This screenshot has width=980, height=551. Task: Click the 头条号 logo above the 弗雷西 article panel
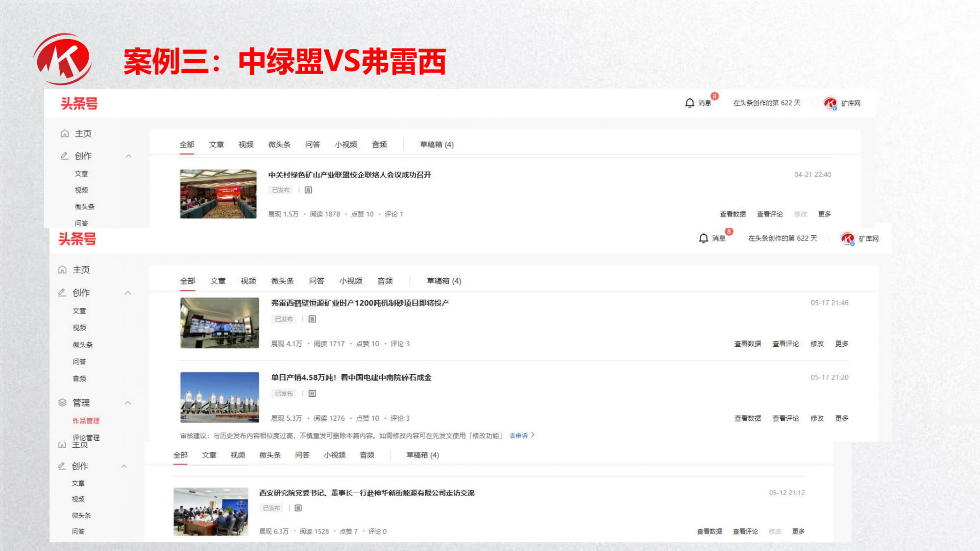77,239
